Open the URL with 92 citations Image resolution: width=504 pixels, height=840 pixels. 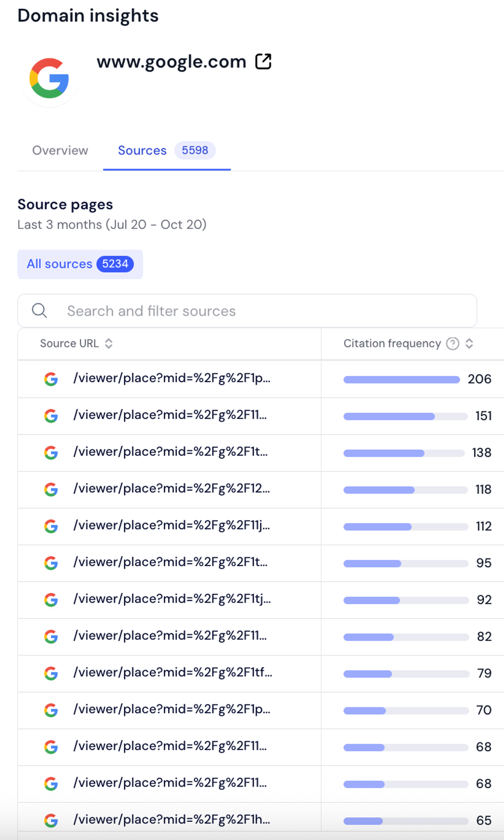pos(172,599)
